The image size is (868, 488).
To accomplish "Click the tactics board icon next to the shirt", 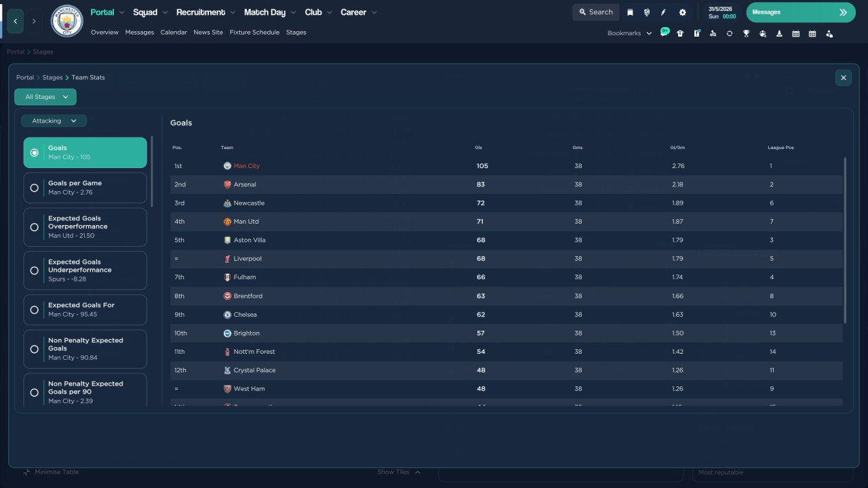I will click(x=696, y=33).
